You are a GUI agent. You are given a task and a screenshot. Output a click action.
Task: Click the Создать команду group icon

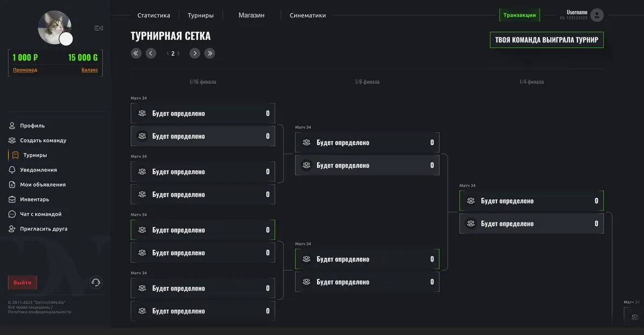point(12,140)
